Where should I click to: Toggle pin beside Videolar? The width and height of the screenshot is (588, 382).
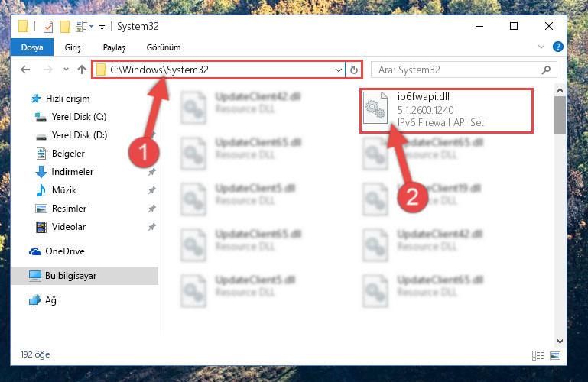(152, 227)
